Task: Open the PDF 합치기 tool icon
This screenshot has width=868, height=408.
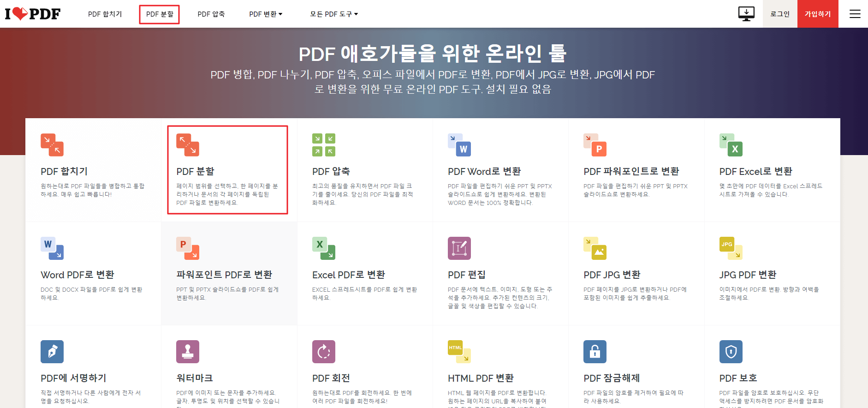Action: click(x=52, y=145)
